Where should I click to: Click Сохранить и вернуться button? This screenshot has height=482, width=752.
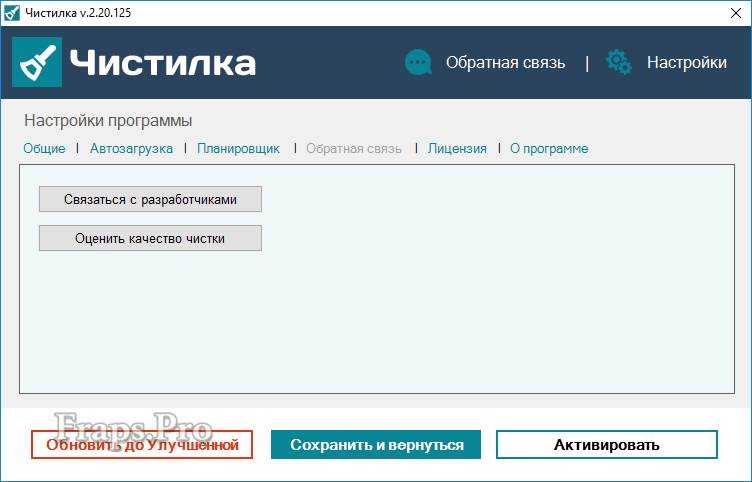[376, 445]
